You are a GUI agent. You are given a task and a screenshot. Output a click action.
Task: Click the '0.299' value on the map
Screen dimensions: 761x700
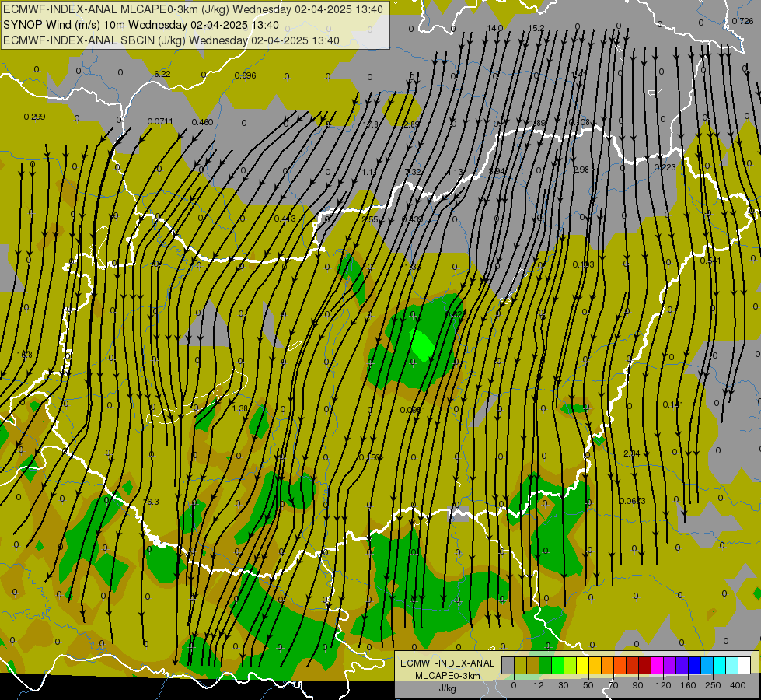(34, 117)
